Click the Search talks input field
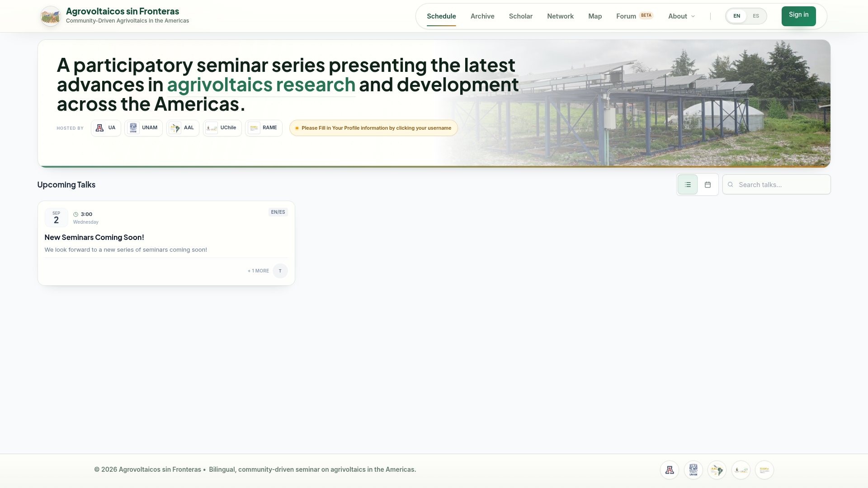Image resolution: width=868 pixels, height=488 pixels. tap(776, 185)
